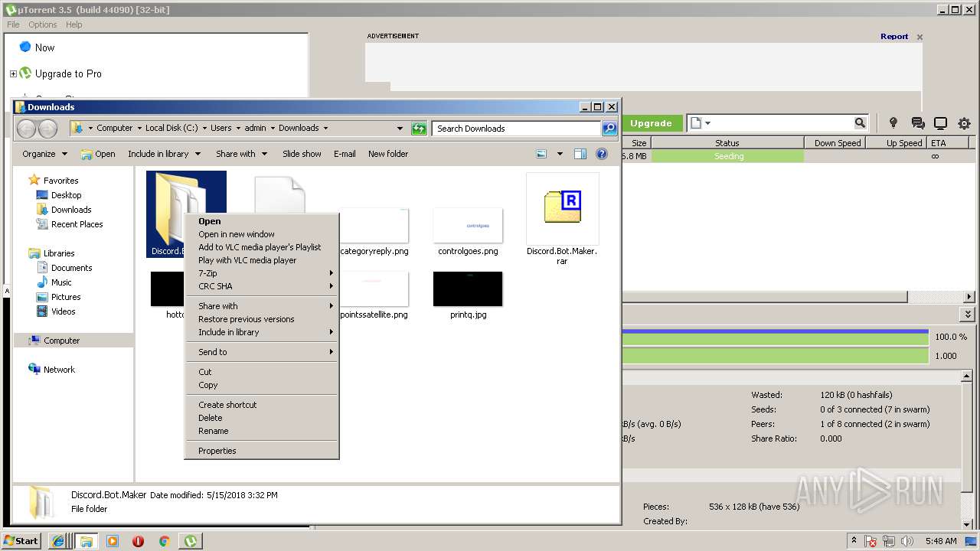
Task: Switch to uTorrent taskbar button
Action: [190, 541]
